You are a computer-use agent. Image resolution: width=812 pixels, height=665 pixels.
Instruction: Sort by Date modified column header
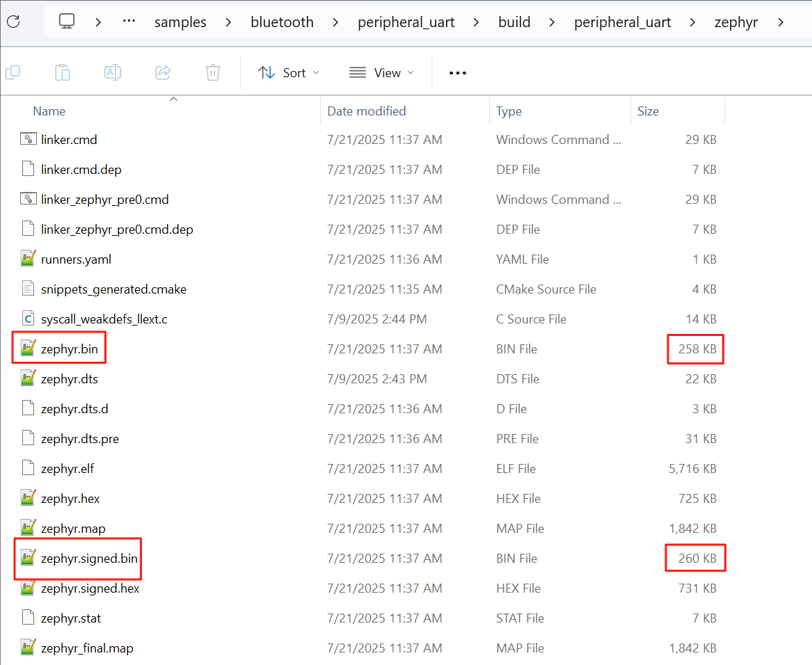pos(367,111)
